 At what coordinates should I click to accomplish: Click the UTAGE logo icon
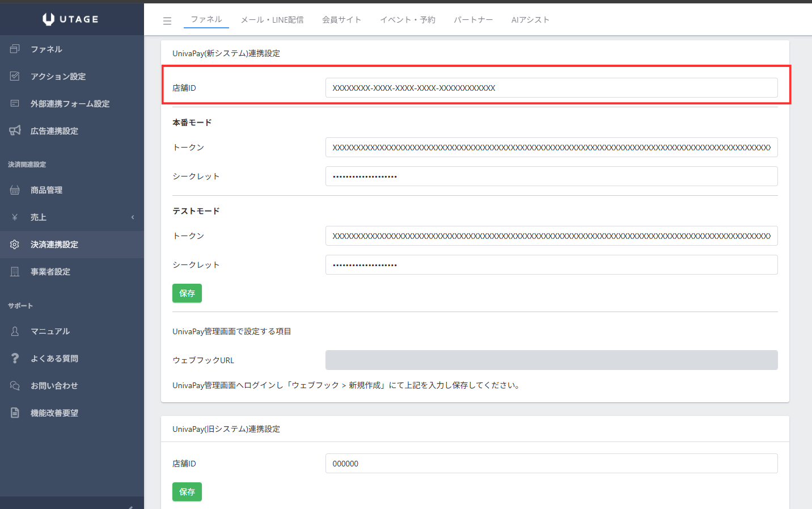49,19
